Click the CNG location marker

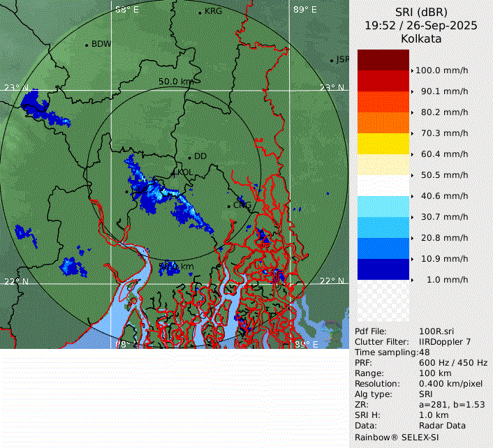[x=228, y=205]
